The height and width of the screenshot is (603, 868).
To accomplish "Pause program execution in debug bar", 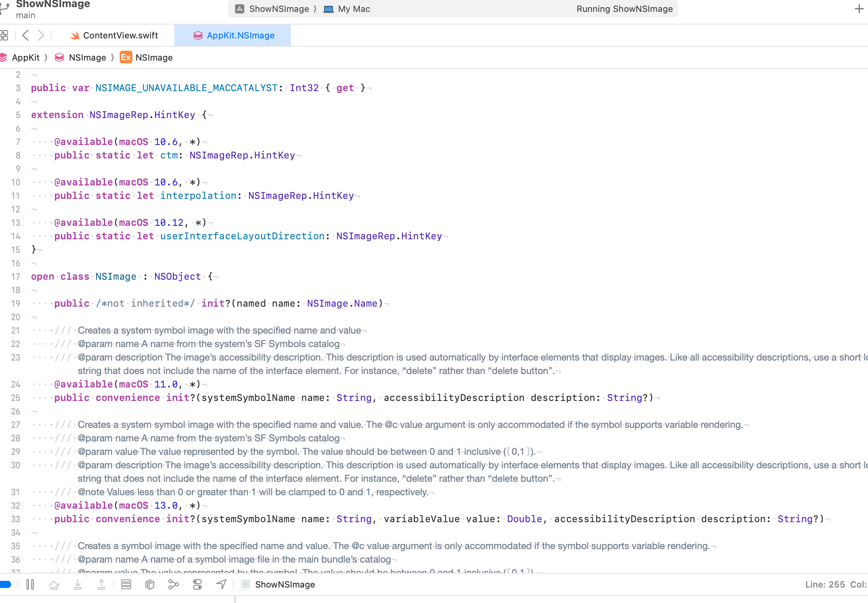I will click(30, 584).
